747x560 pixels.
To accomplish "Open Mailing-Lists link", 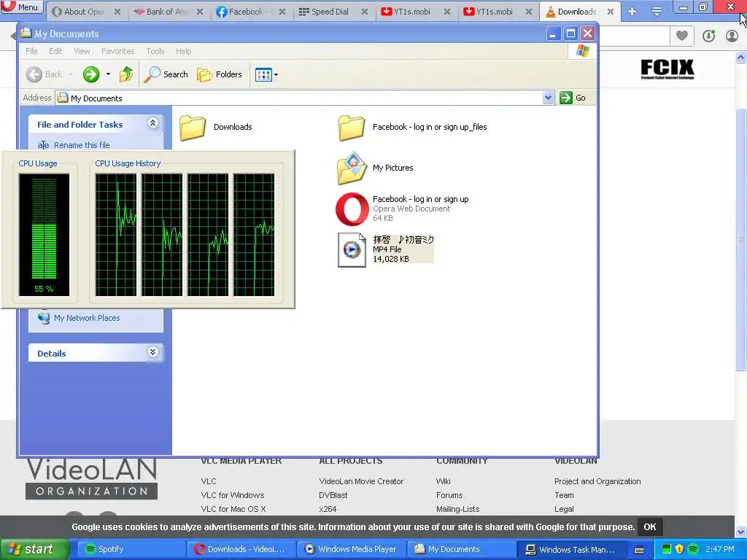I will pos(457,509).
